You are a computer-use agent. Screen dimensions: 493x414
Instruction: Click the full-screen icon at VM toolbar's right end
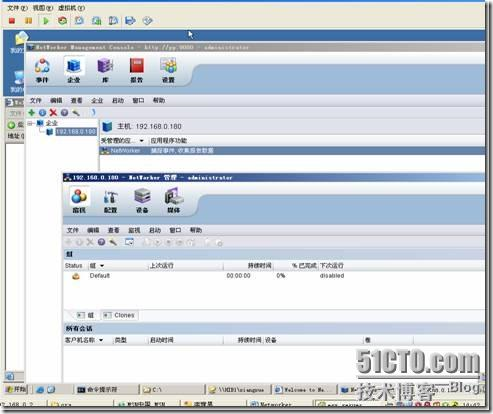point(147,21)
